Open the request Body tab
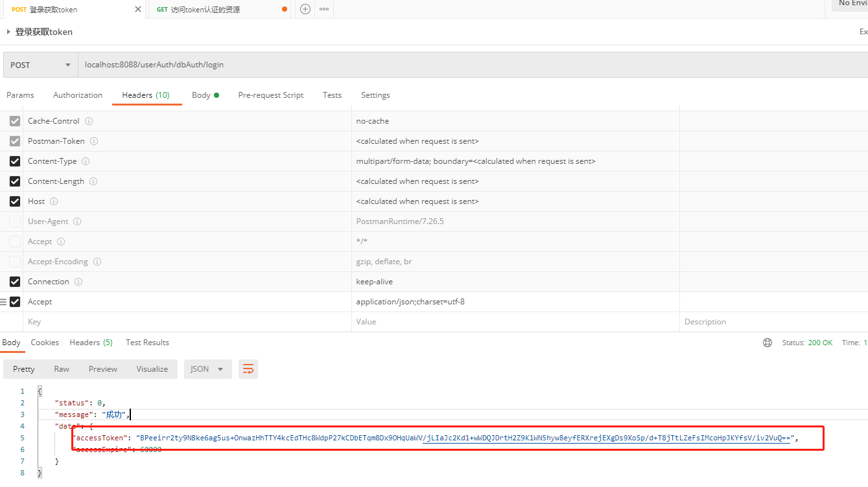 (205, 95)
